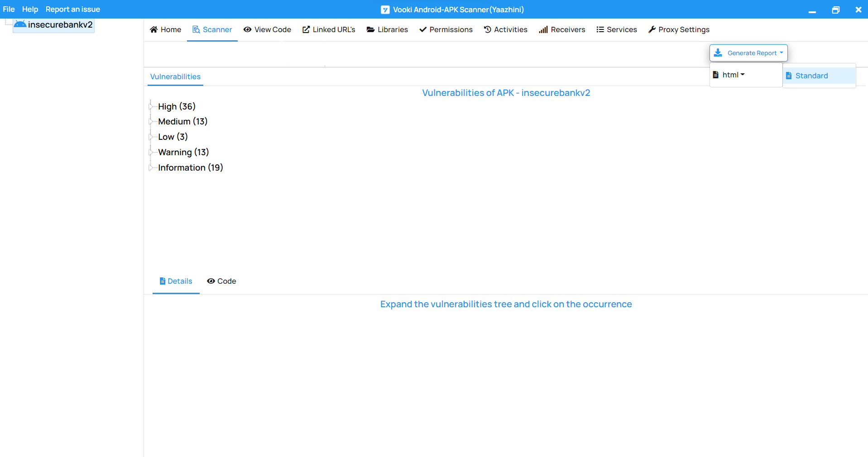Select the Medium (13) label
The height and width of the screenshot is (457, 868).
(183, 121)
